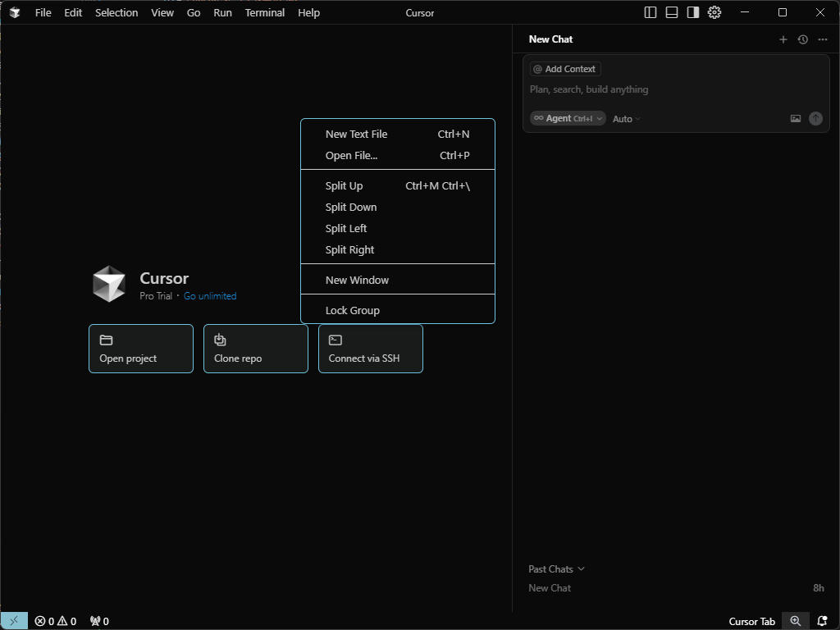The height and width of the screenshot is (630, 840).
Task: Toggle the bottom panel layout
Action: [672, 12]
